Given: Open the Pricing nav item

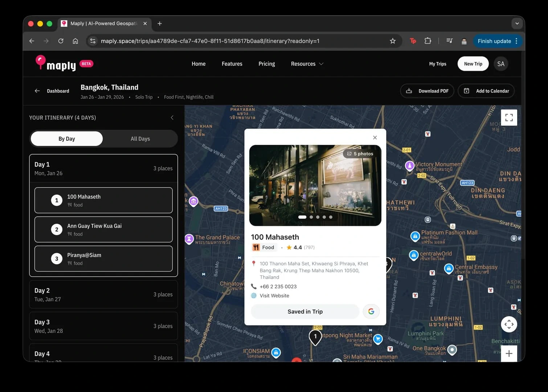Looking at the screenshot, I should coord(267,64).
